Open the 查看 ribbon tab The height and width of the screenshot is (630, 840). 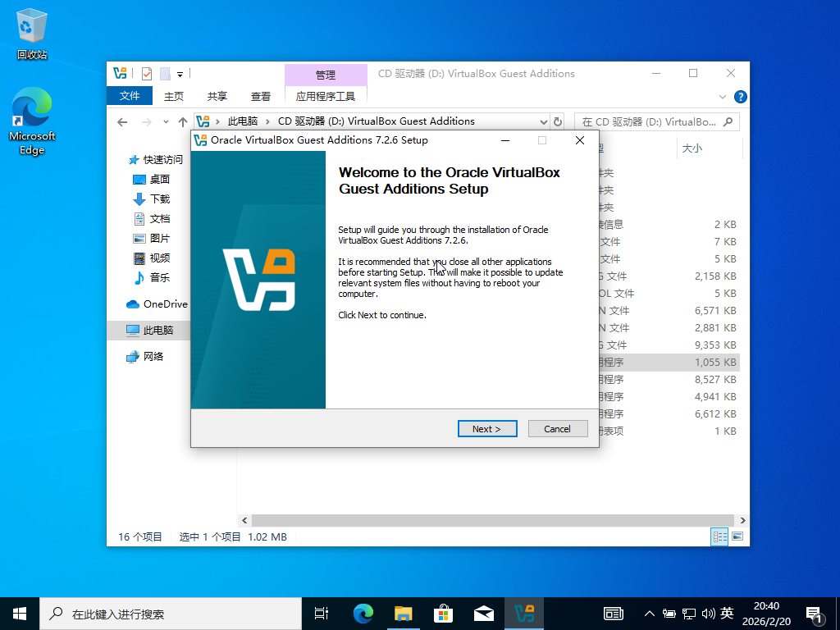pos(261,96)
